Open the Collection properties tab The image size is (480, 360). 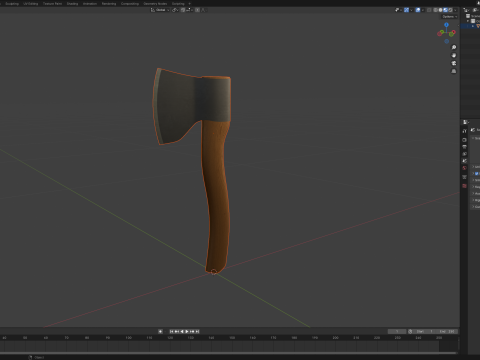(x=464, y=177)
